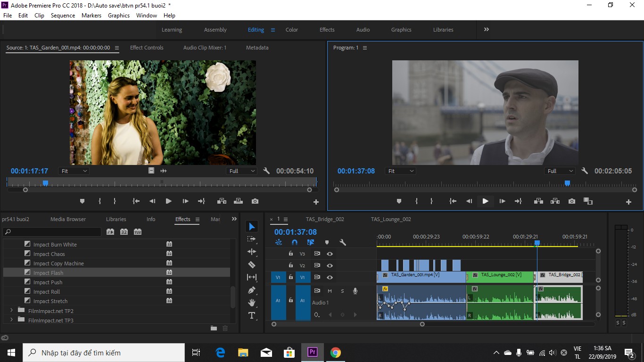Toggle Snap magnet in timeline
The image size is (644, 362).
[x=295, y=242]
